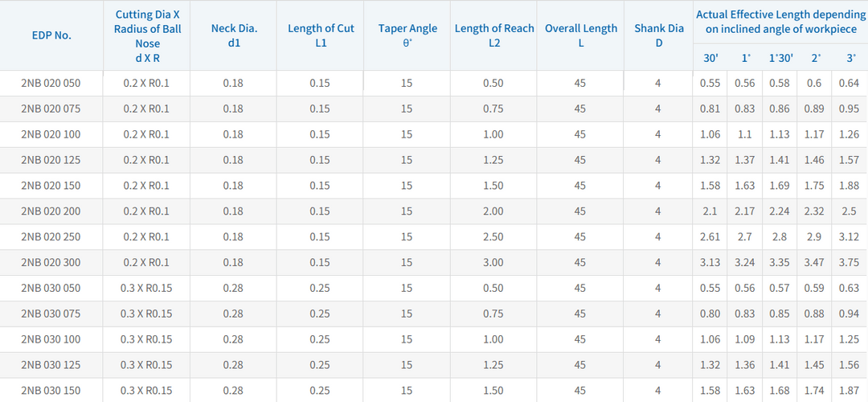Click the Actual Effective Length header
868x402 pixels.
pyautogui.click(x=780, y=23)
